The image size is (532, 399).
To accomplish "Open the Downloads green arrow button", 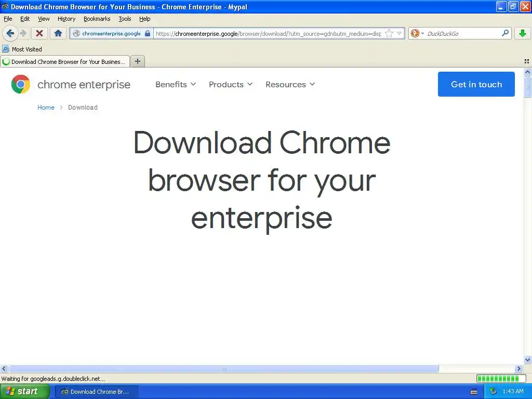I will tap(523, 33).
